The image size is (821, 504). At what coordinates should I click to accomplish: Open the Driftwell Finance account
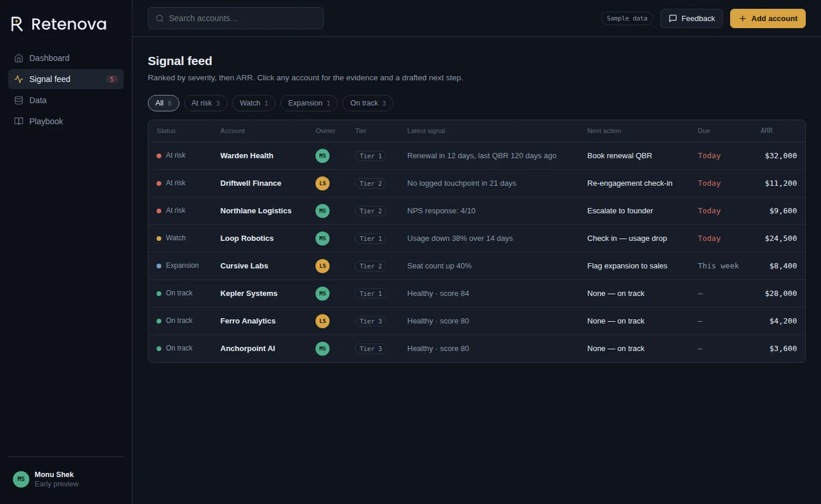251,183
